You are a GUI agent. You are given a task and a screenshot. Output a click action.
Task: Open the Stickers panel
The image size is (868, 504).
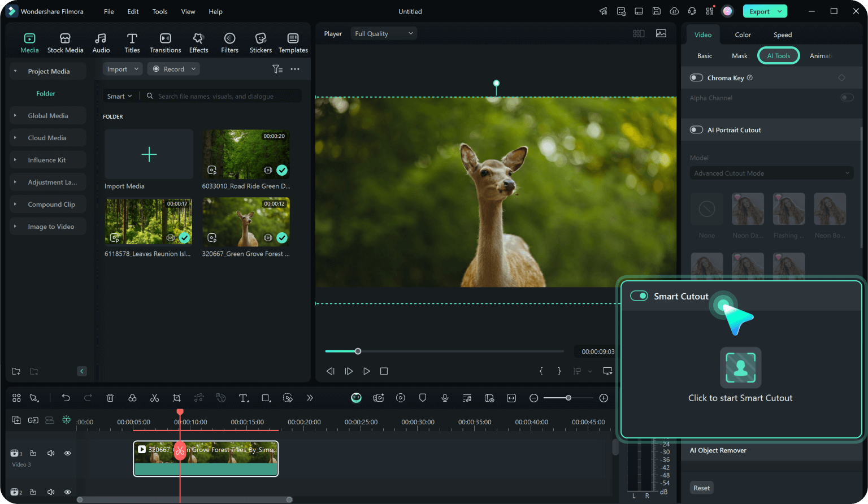tap(261, 43)
